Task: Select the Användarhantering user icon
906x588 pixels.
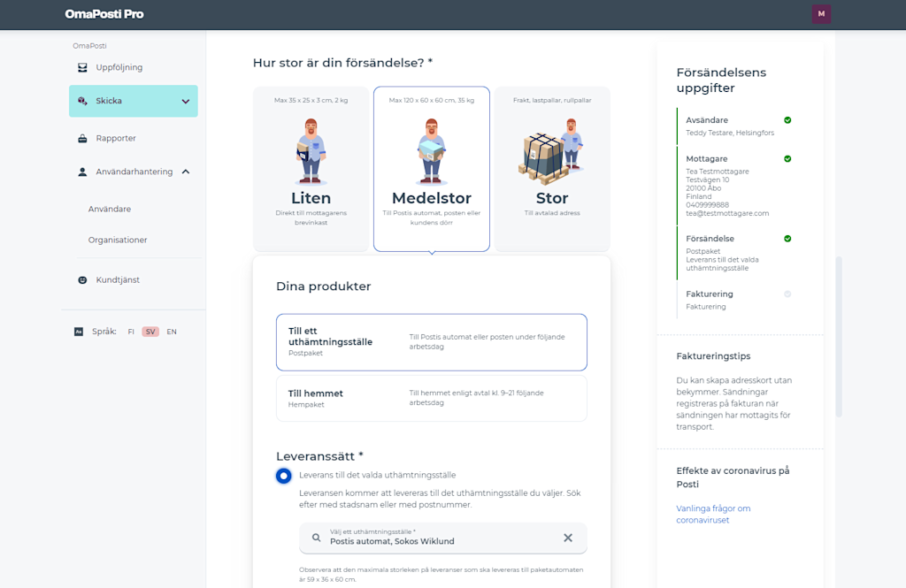Action: 82,172
